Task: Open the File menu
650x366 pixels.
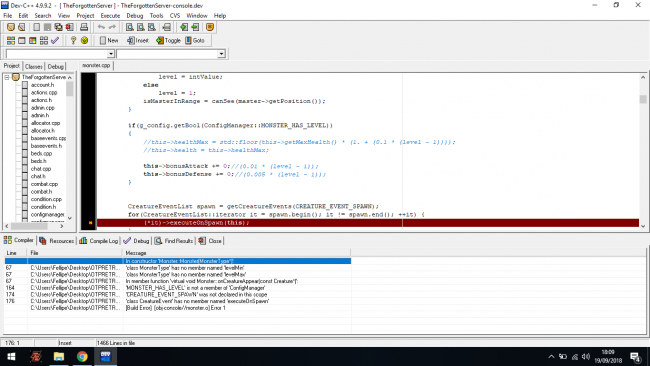Action: click(8, 16)
